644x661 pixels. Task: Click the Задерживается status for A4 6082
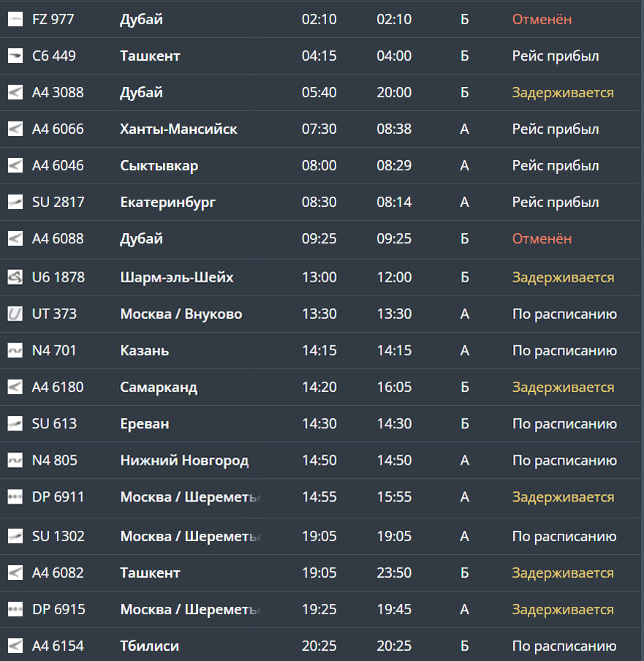[x=563, y=573]
